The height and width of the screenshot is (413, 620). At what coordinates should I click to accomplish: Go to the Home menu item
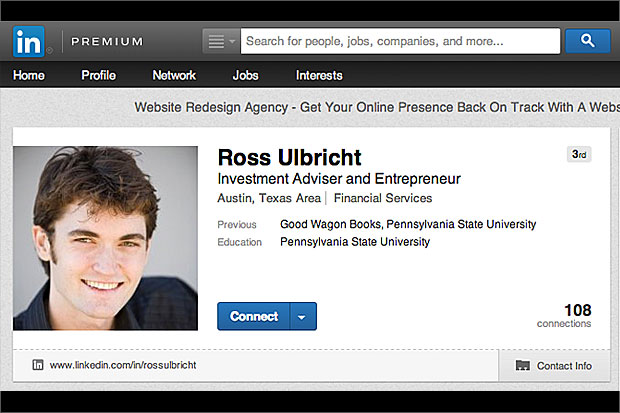point(29,75)
